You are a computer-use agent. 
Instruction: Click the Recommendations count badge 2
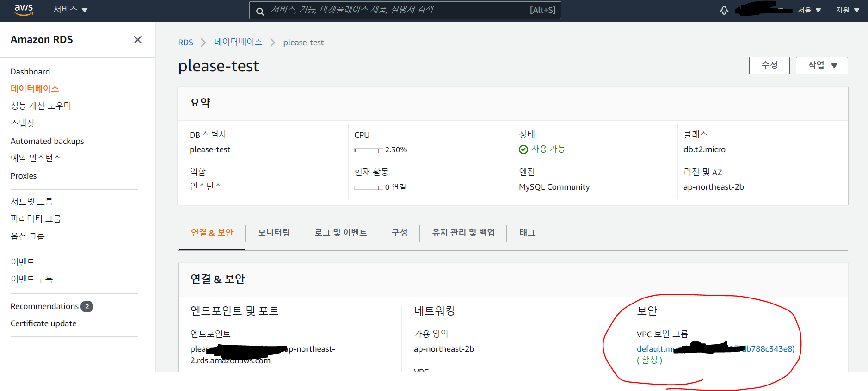(x=87, y=306)
